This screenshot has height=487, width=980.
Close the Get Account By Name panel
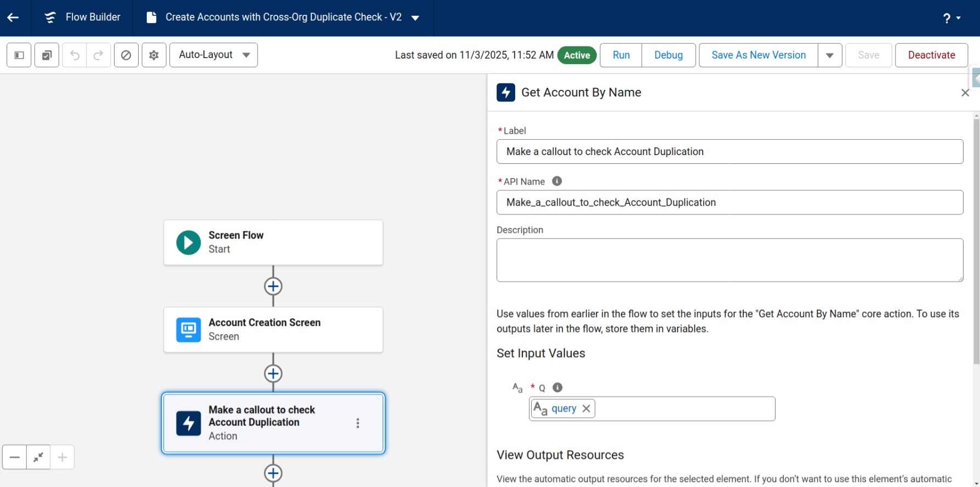coord(965,93)
